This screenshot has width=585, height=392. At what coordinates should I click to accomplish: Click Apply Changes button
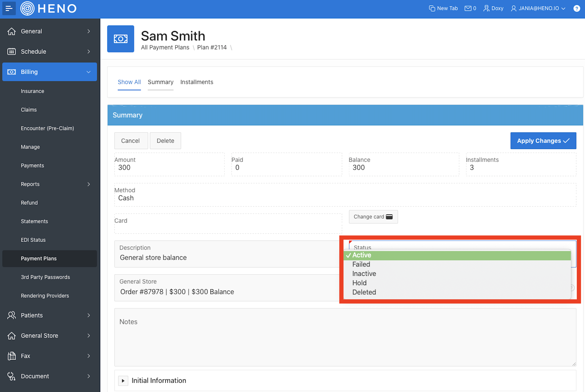[543, 141]
